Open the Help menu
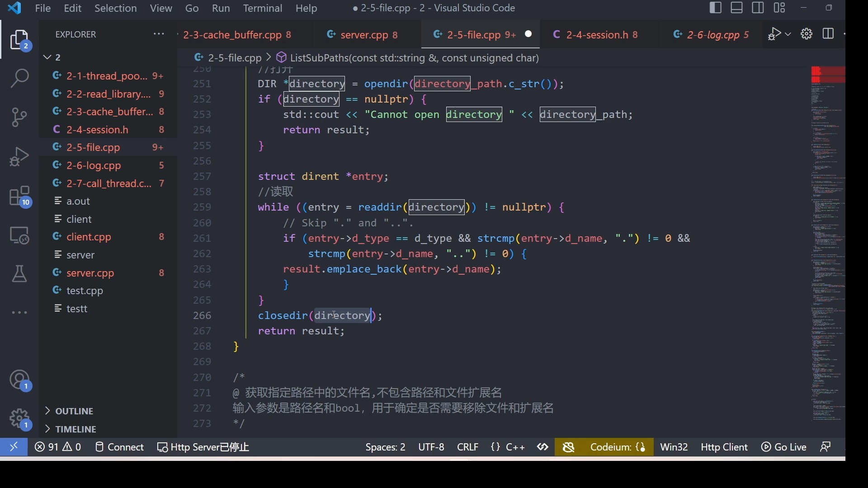Viewport: 868px width, 488px height. (307, 8)
